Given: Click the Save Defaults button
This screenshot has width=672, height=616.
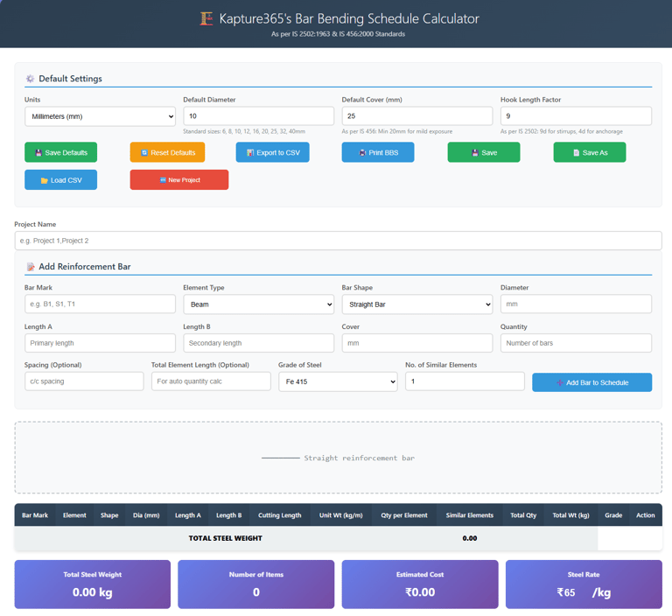Looking at the screenshot, I should coord(61,152).
